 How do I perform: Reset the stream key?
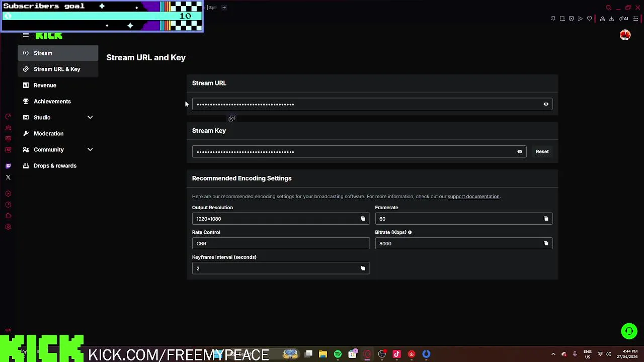(542, 151)
